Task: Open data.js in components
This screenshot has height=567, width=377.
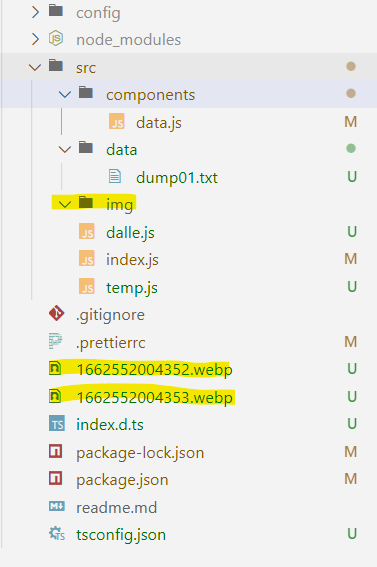Action: coord(159,123)
